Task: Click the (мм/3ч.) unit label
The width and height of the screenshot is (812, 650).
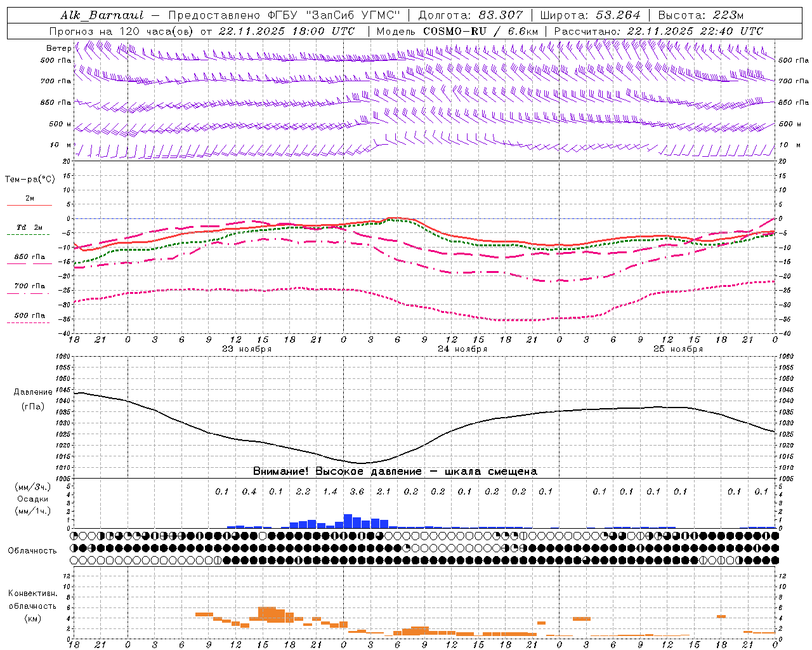Action: [x=32, y=487]
